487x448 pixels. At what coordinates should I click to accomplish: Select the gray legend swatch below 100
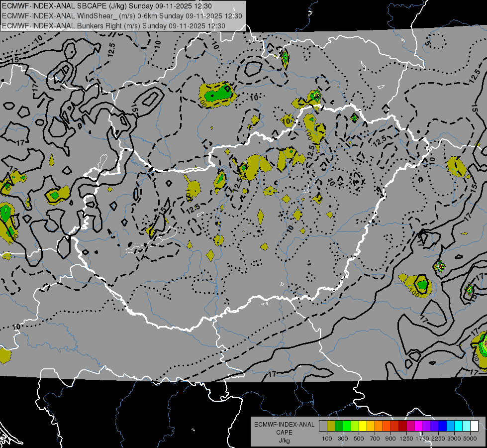coord(323,426)
